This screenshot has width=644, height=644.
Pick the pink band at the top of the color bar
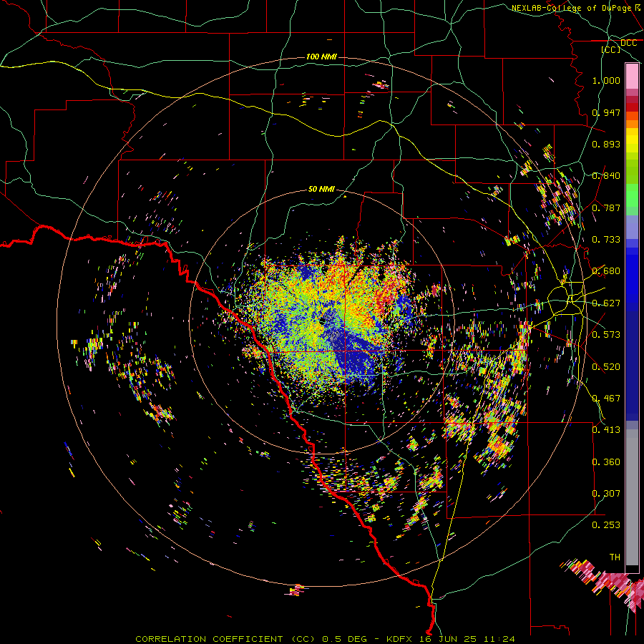(x=632, y=77)
